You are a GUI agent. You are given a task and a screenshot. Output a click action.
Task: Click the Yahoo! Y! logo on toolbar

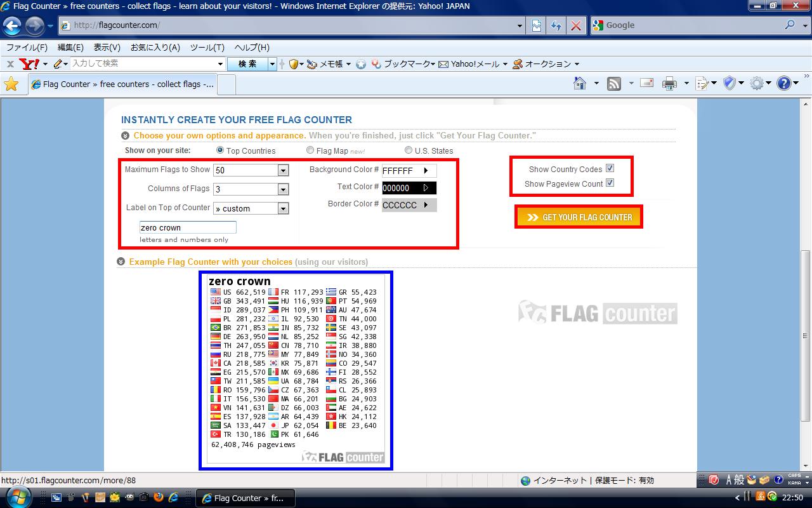click(x=29, y=63)
